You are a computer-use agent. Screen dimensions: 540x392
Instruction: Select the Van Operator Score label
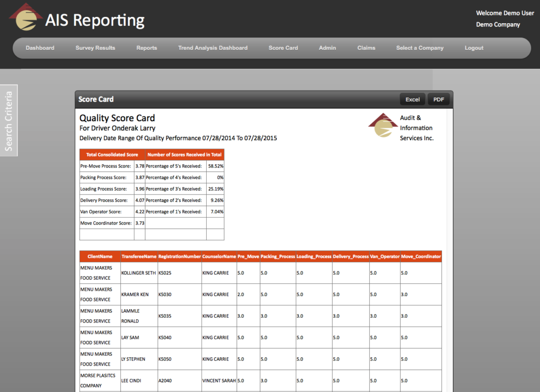101,212
